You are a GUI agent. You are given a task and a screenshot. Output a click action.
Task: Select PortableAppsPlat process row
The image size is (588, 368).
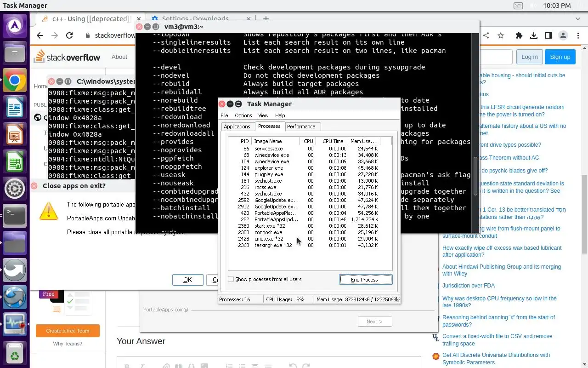point(310,213)
